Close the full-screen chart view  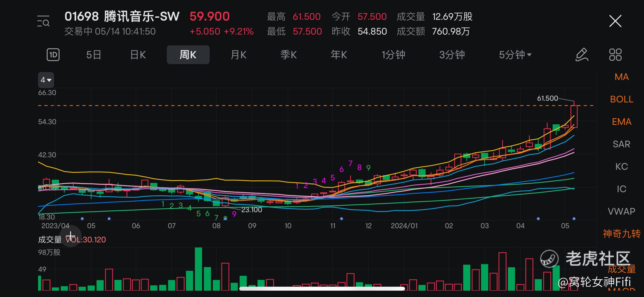click(615, 21)
